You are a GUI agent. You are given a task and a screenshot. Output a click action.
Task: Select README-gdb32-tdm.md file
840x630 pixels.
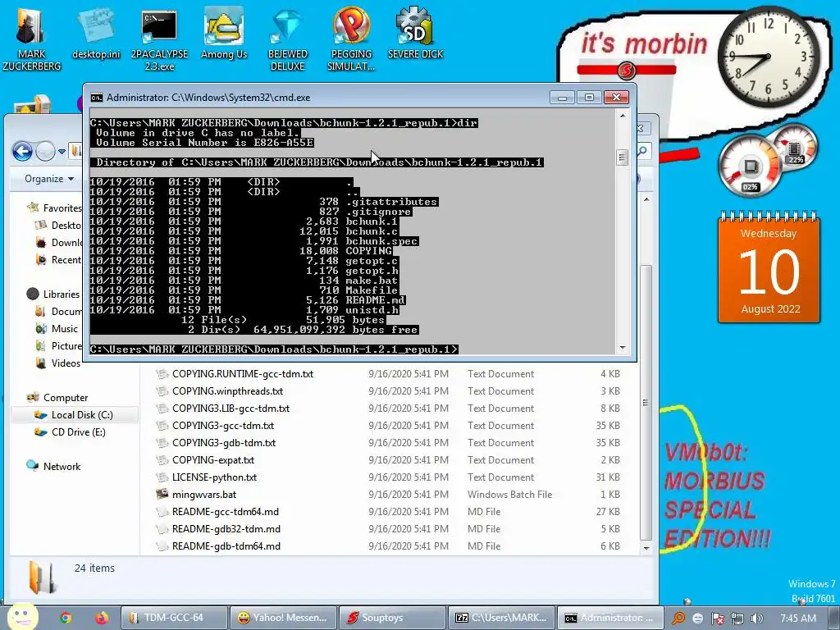[226, 529]
